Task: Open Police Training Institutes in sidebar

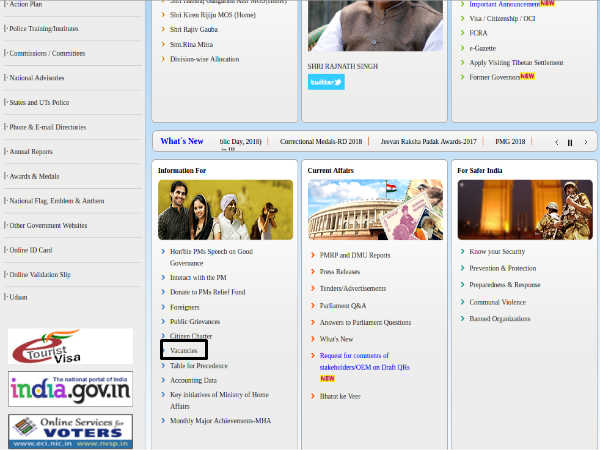Action: point(44,29)
